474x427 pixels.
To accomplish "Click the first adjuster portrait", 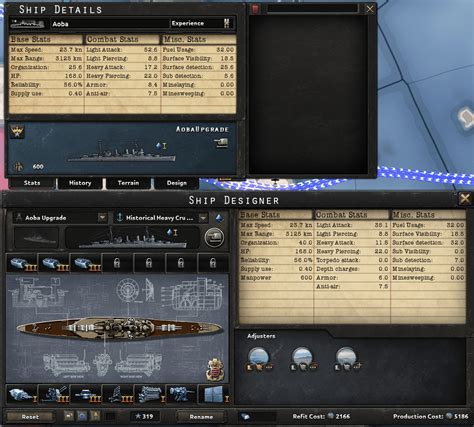I will coord(258,358).
